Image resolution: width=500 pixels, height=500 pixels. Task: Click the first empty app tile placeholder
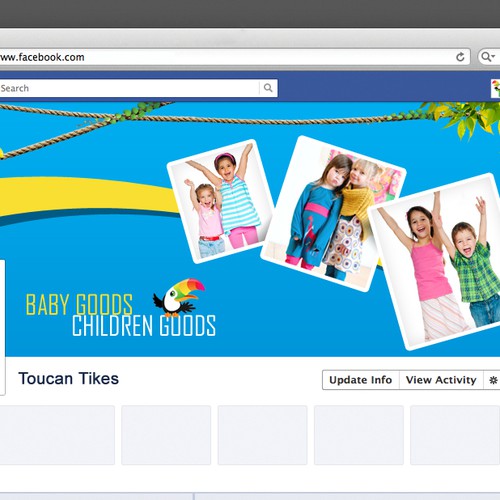coord(57,435)
